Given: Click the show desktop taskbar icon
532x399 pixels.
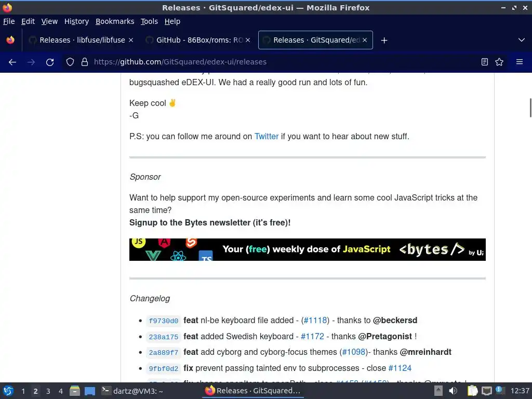Looking at the screenshot, I should [x=90, y=391].
